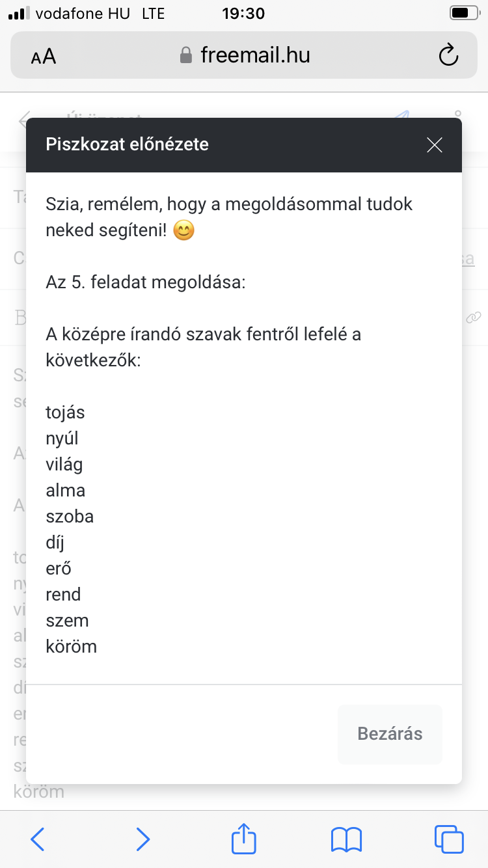Tap the "Az 5. feladat megoldása:" line

click(145, 283)
